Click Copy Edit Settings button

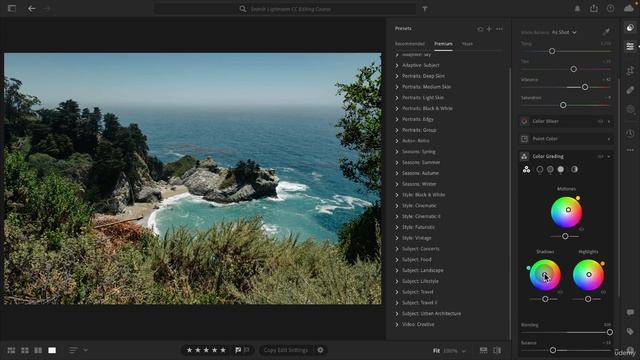click(x=286, y=350)
